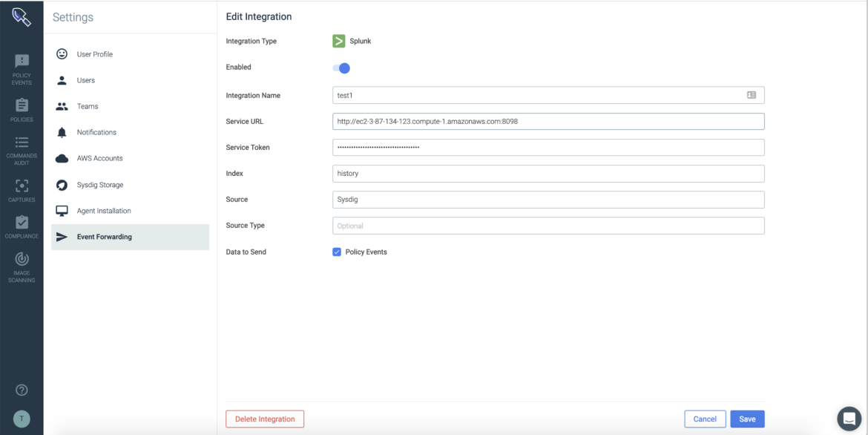Open the Agent Installation settings page

(104, 210)
